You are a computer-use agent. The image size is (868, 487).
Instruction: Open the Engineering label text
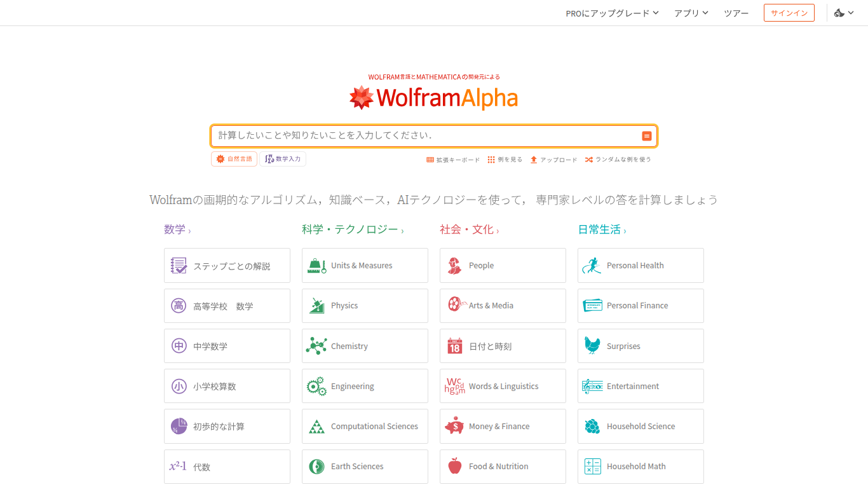tap(353, 386)
